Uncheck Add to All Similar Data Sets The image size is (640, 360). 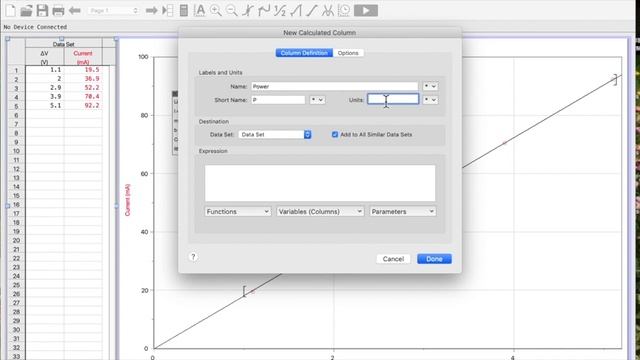tap(335, 134)
